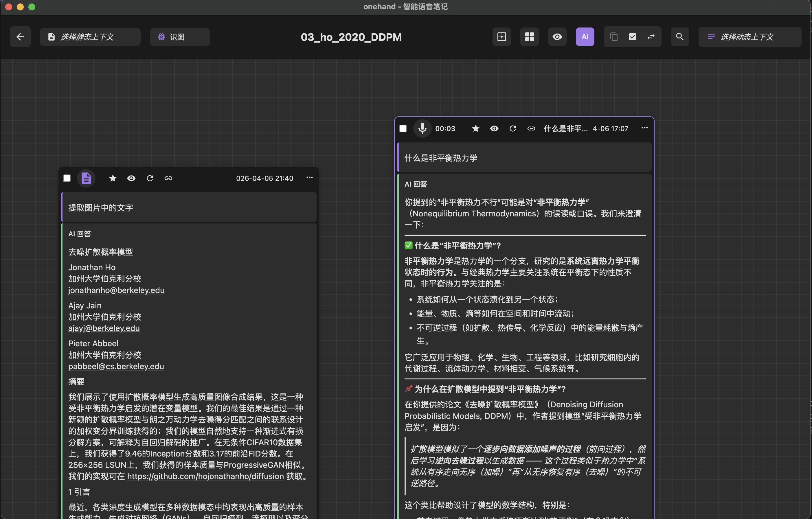Image resolution: width=812 pixels, height=519 pixels.
Task: Open more options on the 什么是非平衡热力学 card
Action: 644,128
